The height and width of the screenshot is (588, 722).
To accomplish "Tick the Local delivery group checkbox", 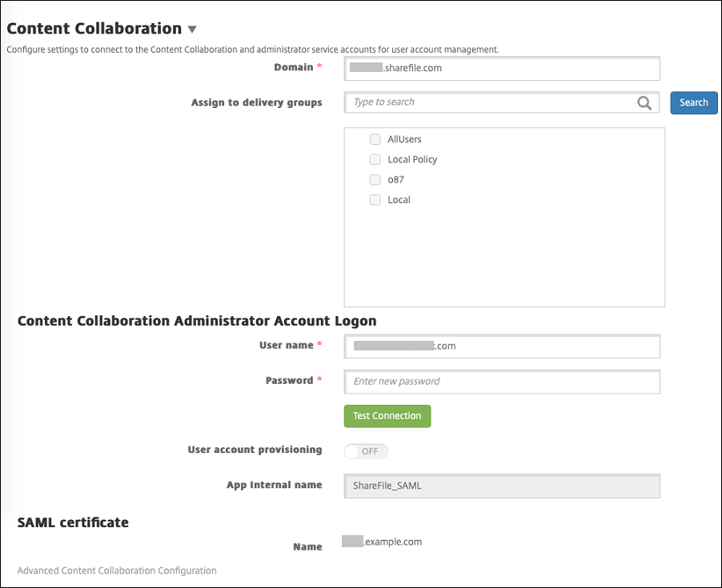I will 375,200.
